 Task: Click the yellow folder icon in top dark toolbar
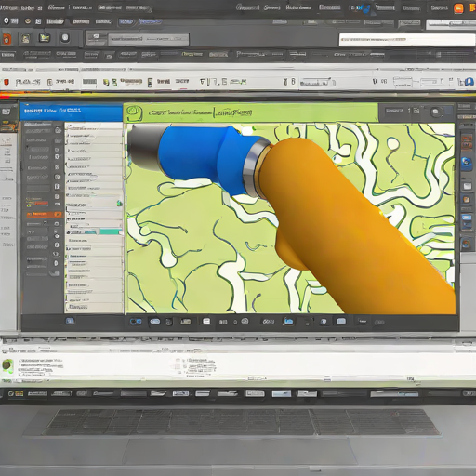coord(45,38)
